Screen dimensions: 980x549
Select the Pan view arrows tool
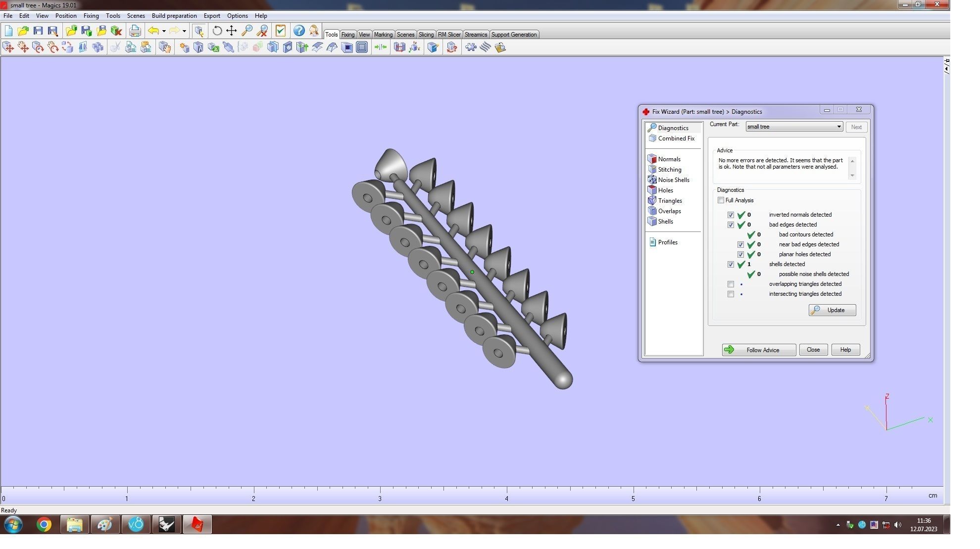tap(231, 31)
